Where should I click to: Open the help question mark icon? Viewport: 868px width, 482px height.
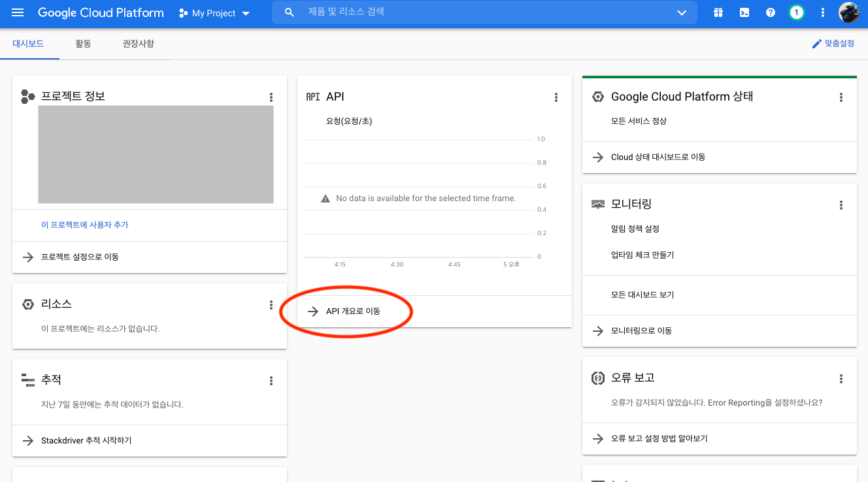[771, 12]
